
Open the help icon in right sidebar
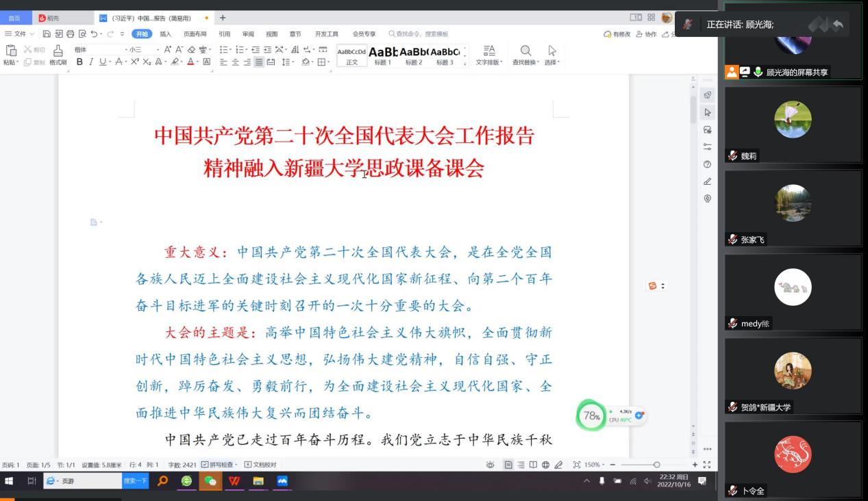click(708, 164)
